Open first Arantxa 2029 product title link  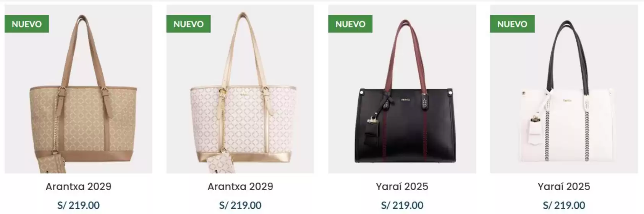click(x=78, y=186)
